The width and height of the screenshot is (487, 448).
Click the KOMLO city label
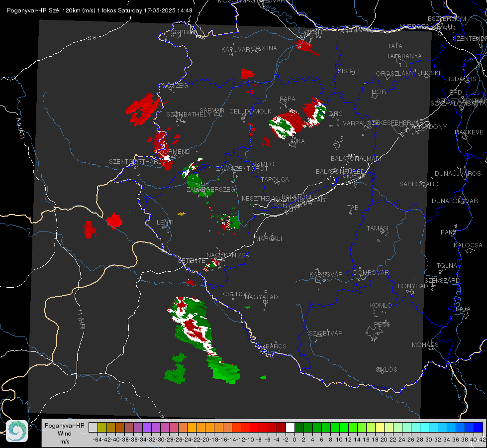pyautogui.click(x=381, y=306)
